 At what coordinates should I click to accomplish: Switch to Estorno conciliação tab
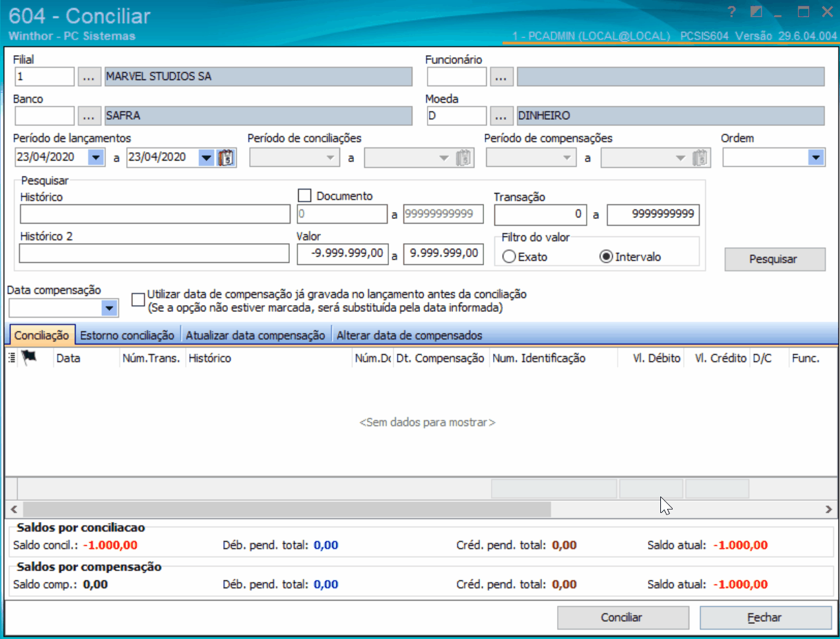[127, 335]
